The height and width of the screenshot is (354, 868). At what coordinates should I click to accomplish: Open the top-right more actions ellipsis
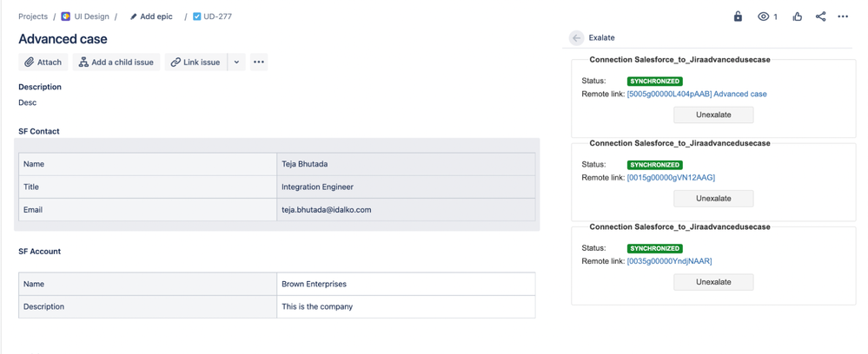pyautogui.click(x=843, y=16)
